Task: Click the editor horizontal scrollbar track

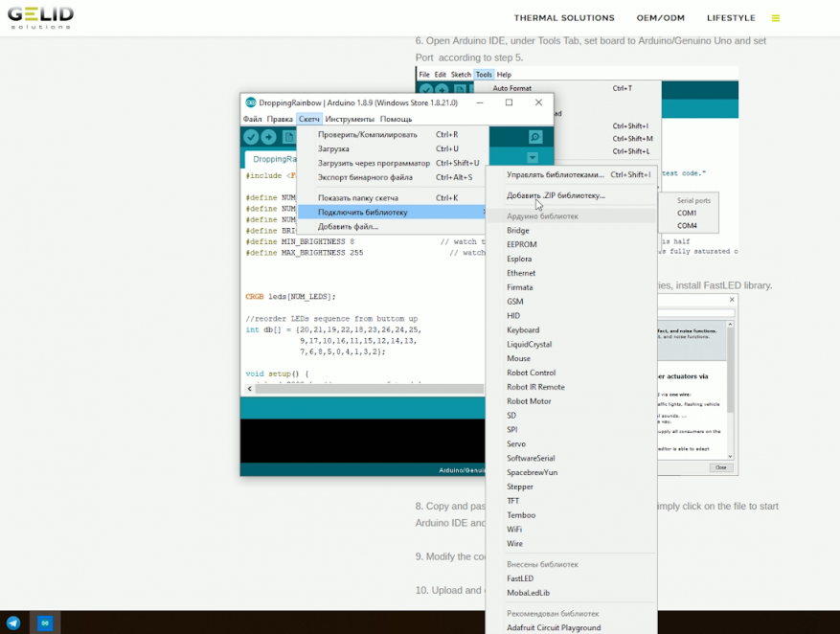Action: click(370, 389)
